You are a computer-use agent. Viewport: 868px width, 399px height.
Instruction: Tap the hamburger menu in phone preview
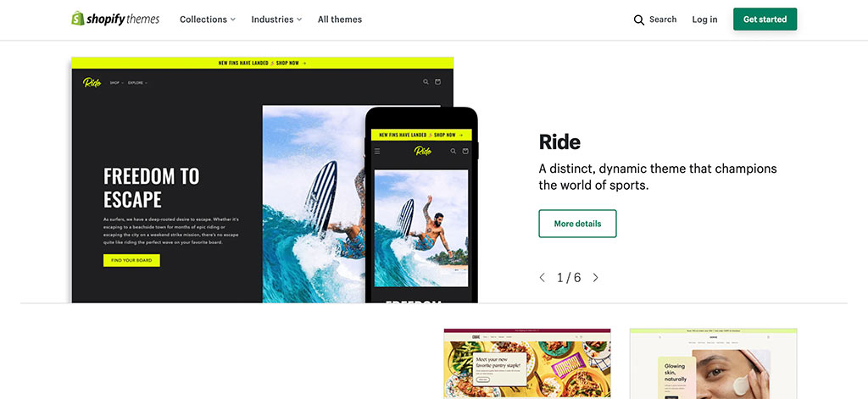click(x=377, y=151)
